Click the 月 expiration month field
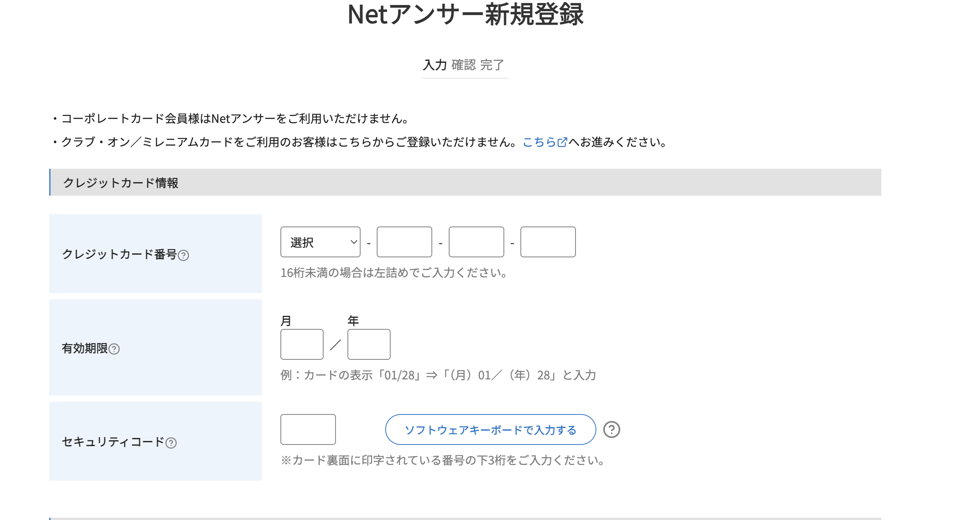Image resolution: width=980 pixels, height=520 pixels. point(302,345)
